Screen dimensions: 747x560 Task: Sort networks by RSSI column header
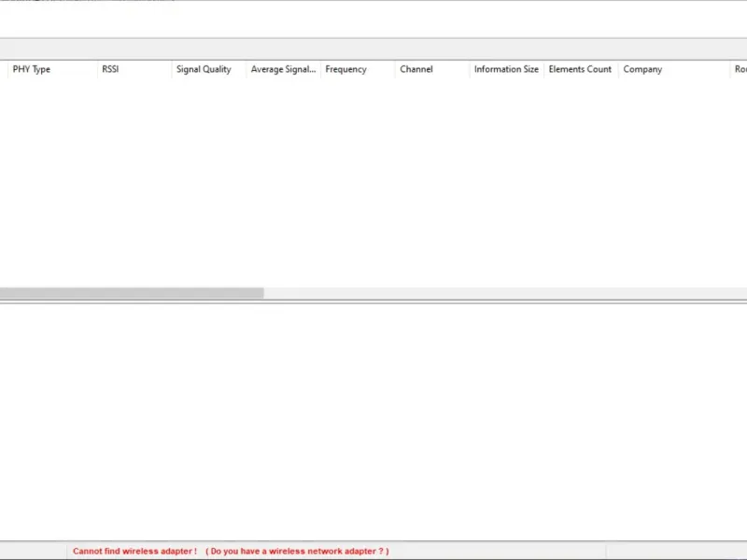pyautogui.click(x=134, y=69)
